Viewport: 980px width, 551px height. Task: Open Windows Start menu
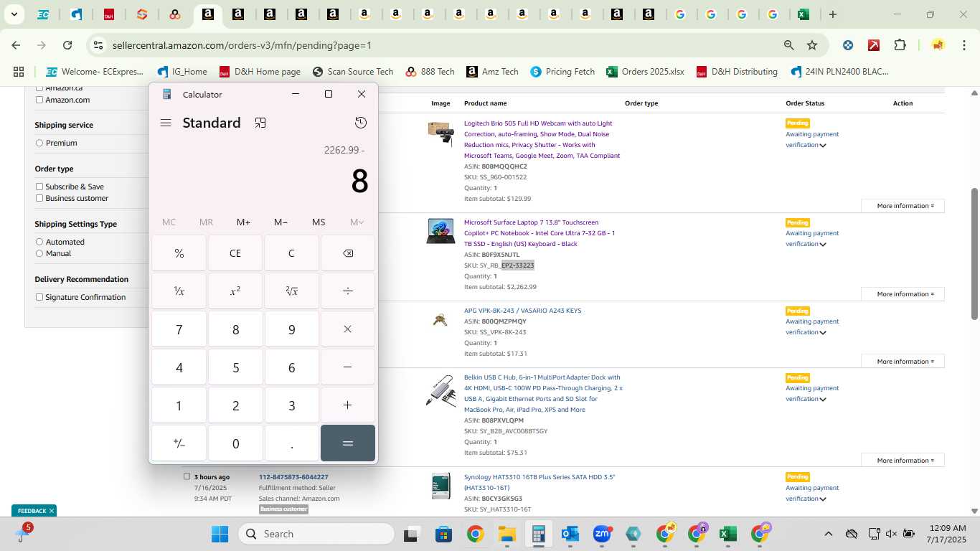(x=220, y=534)
